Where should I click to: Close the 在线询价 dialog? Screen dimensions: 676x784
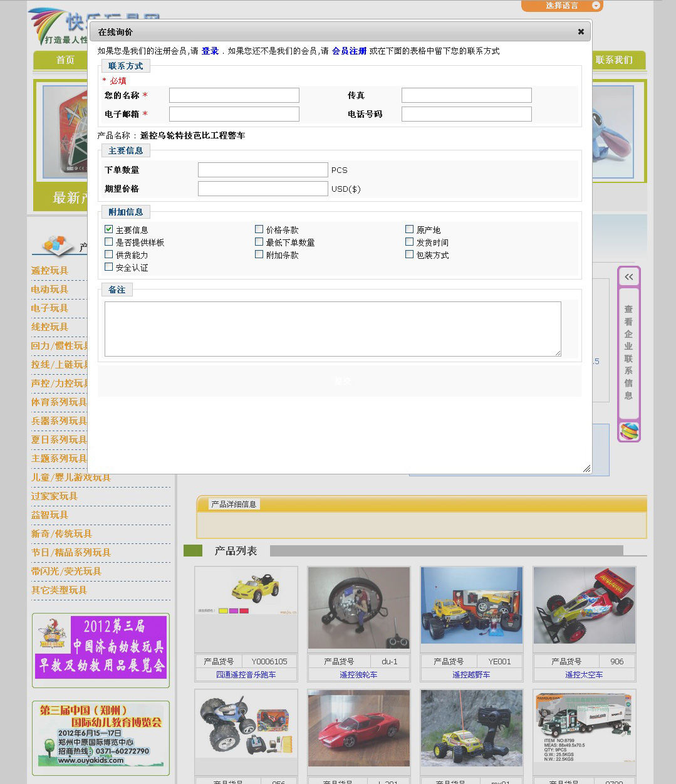click(581, 31)
